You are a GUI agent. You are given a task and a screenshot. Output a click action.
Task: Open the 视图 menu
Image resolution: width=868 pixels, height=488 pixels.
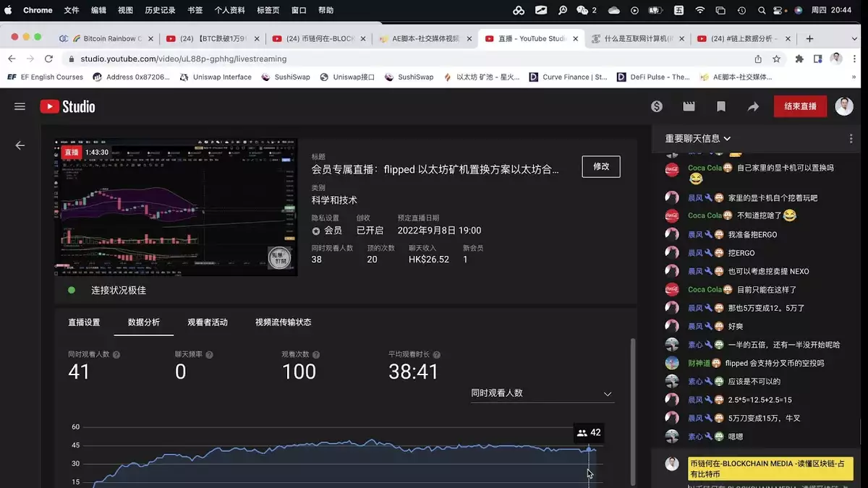click(125, 10)
